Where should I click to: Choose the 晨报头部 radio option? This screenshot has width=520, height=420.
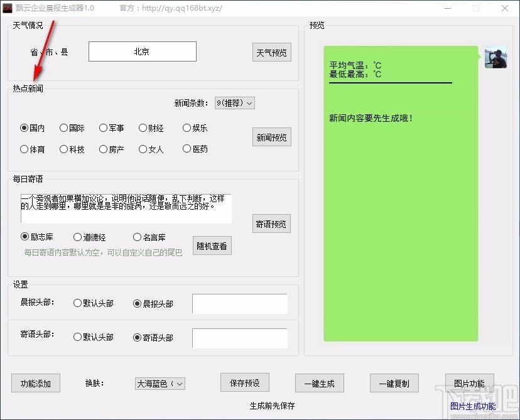pos(153,304)
